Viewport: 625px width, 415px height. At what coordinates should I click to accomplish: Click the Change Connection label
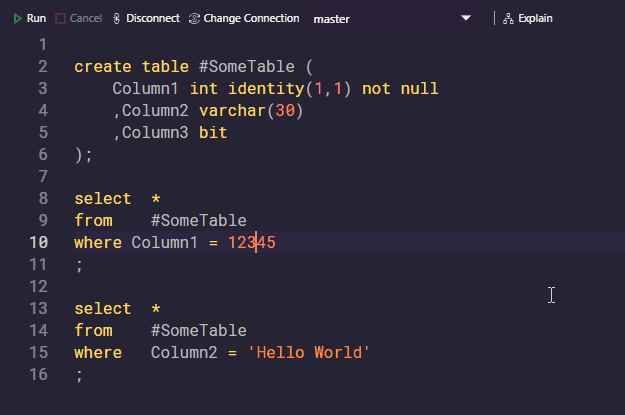coord(251,18)
